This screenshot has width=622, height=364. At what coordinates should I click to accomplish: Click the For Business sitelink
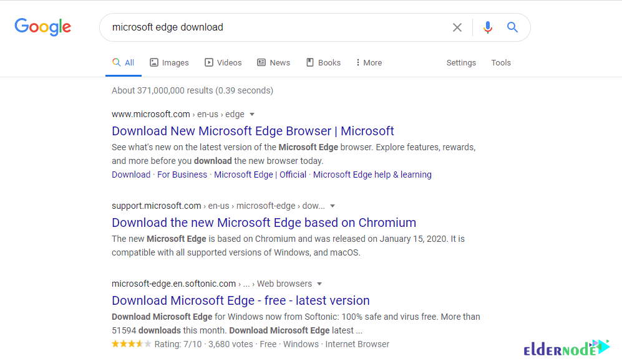coord(182,175)
